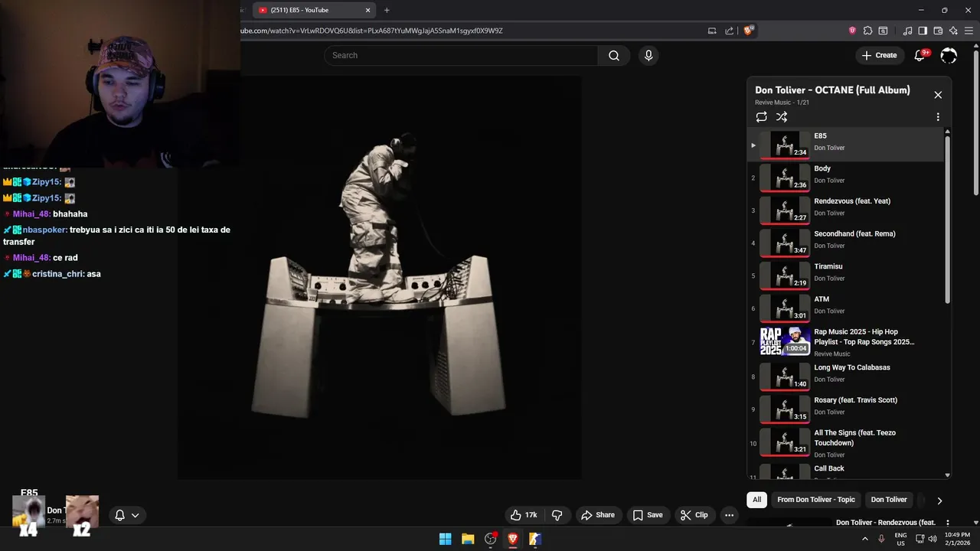980x551 pixels.
Task: Play Tiramisu from the playlist
Action: 846,275
